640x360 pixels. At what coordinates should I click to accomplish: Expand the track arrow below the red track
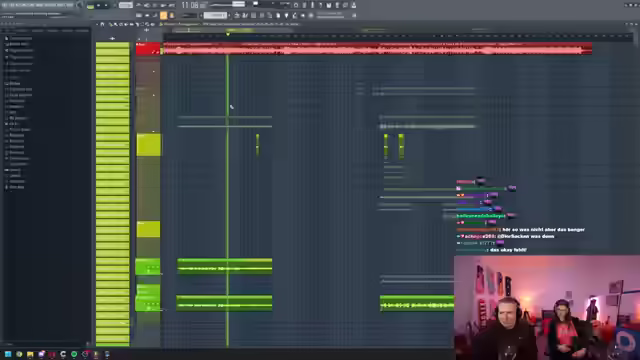point(154,71)
